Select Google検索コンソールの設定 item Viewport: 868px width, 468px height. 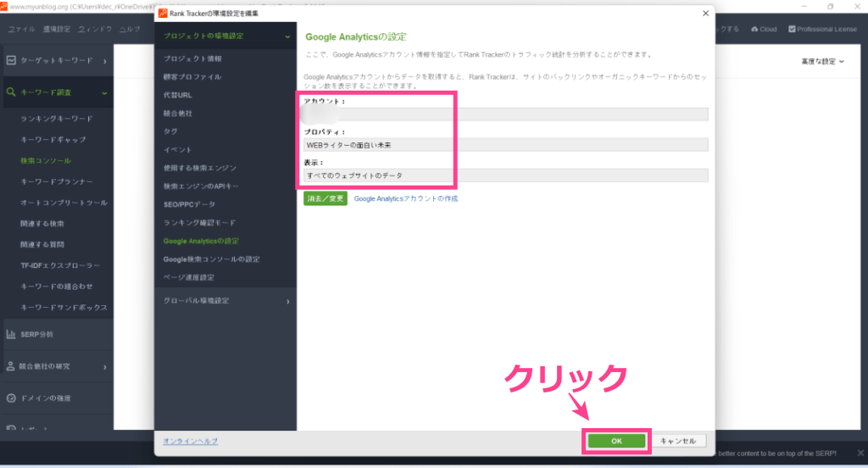pos(211,259)
